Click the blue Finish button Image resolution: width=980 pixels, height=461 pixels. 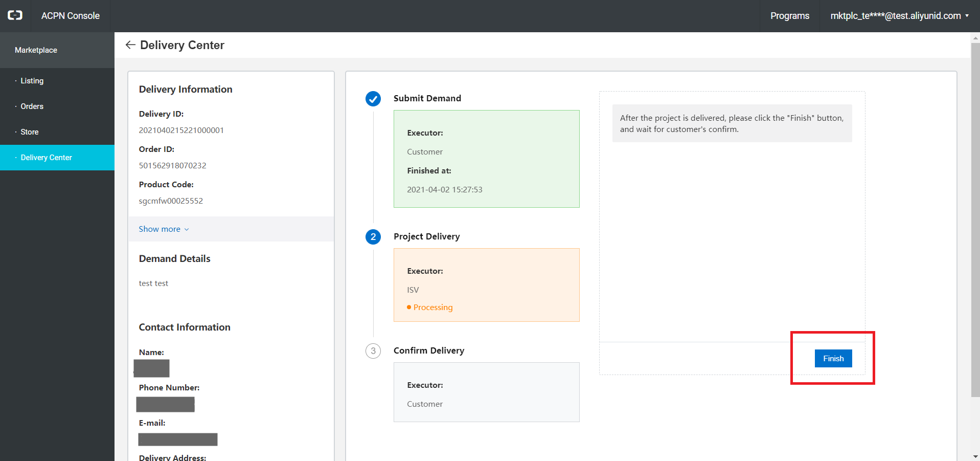tap(833, 359)
